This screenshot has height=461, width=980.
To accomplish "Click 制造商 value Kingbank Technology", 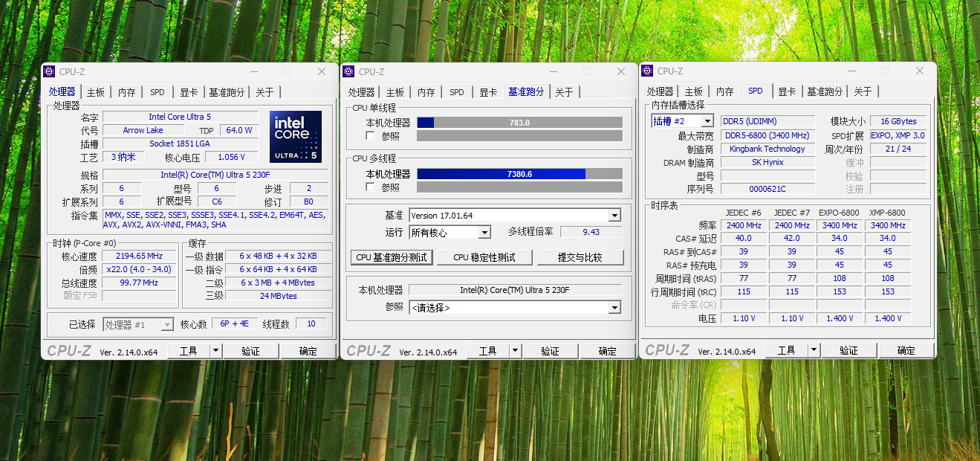I will tap(768, 149).
